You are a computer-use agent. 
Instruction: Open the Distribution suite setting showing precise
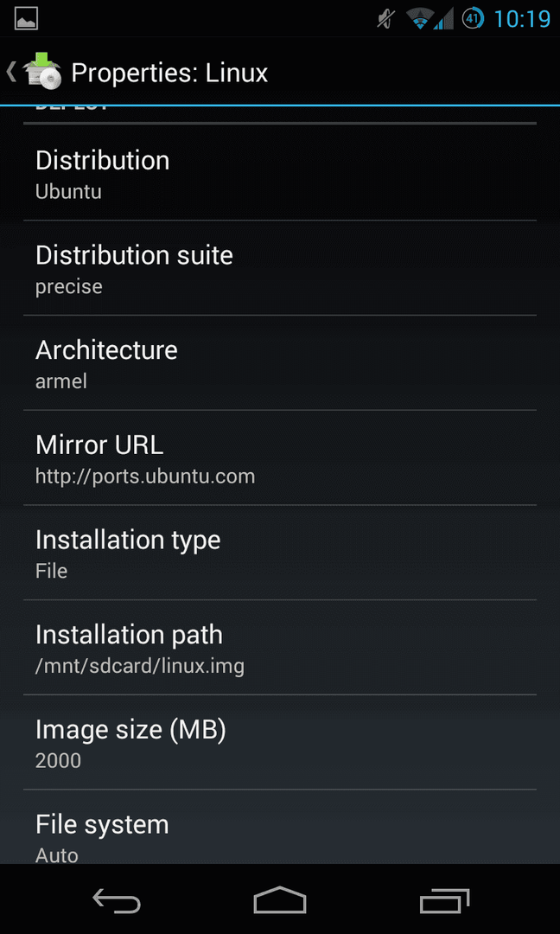coord(280,268)
